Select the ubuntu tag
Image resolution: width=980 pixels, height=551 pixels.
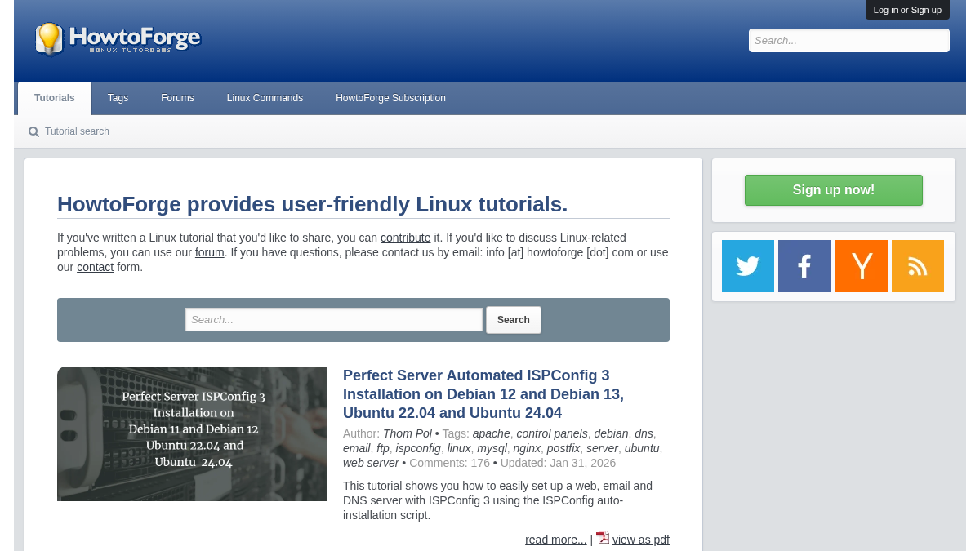tap(642, 448)
